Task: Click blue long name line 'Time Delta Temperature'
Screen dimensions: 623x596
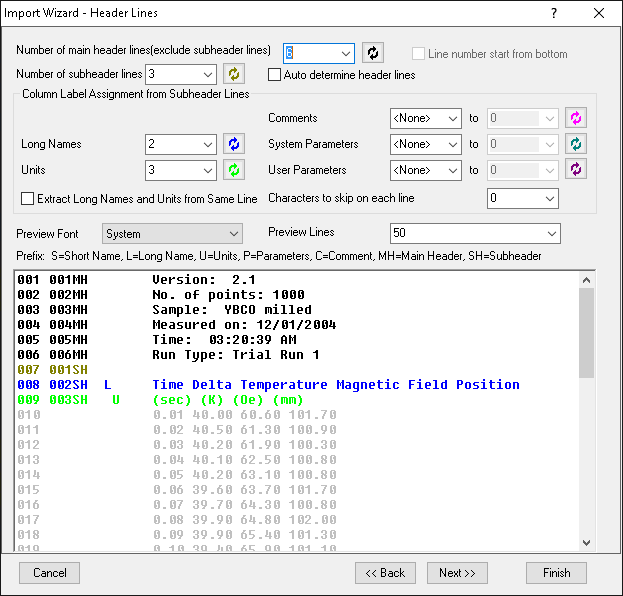Action: click(x=336, y=385)
